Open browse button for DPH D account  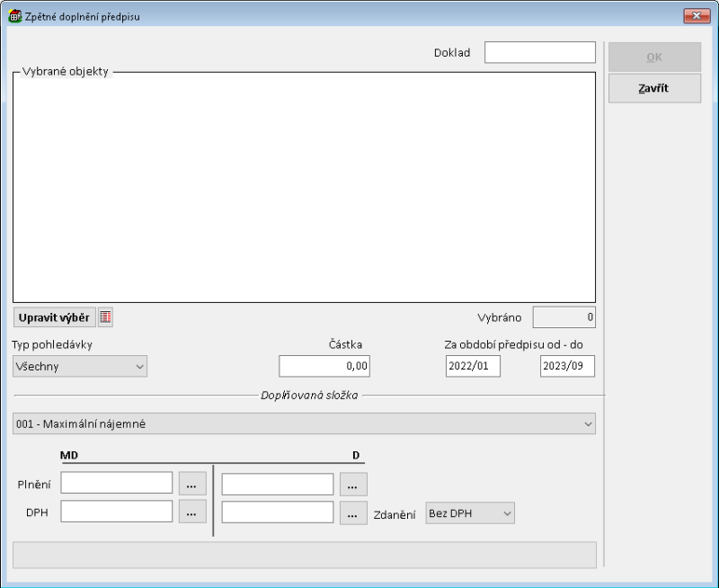point(353,513)
